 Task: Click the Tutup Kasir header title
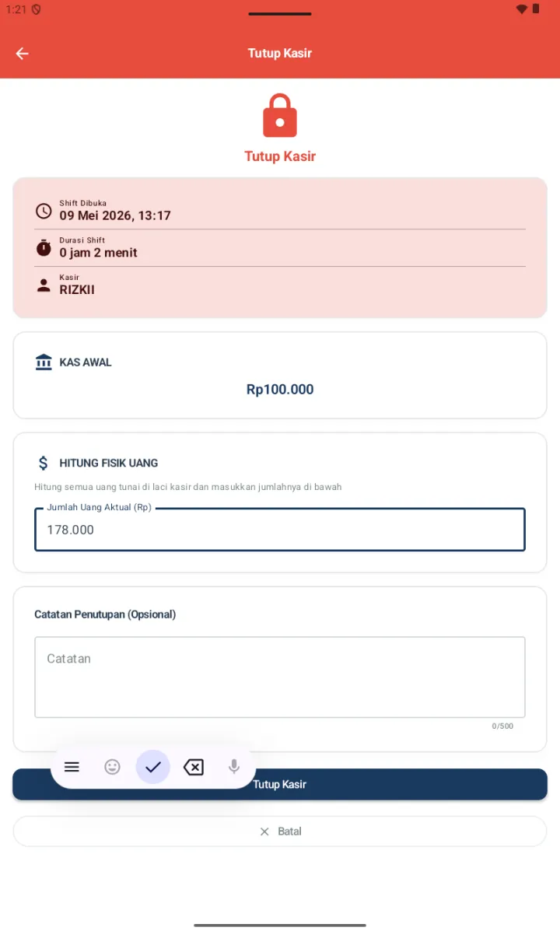click(280, 53)
